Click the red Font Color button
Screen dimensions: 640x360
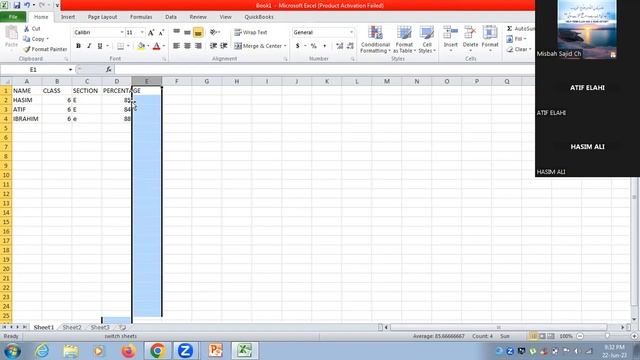pos(156,46)
